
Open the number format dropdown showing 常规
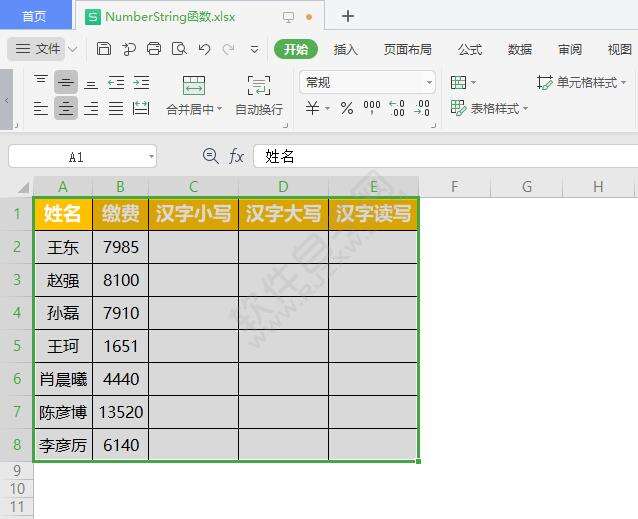coord(368,83)
